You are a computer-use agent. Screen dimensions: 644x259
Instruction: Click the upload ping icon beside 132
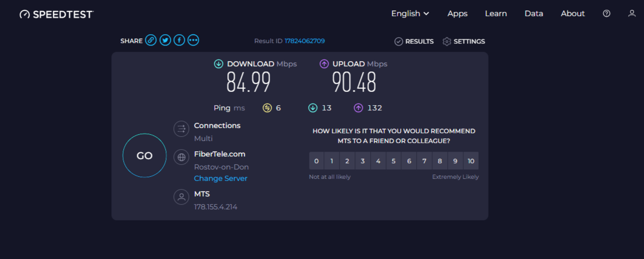click(x=358, y=108)
